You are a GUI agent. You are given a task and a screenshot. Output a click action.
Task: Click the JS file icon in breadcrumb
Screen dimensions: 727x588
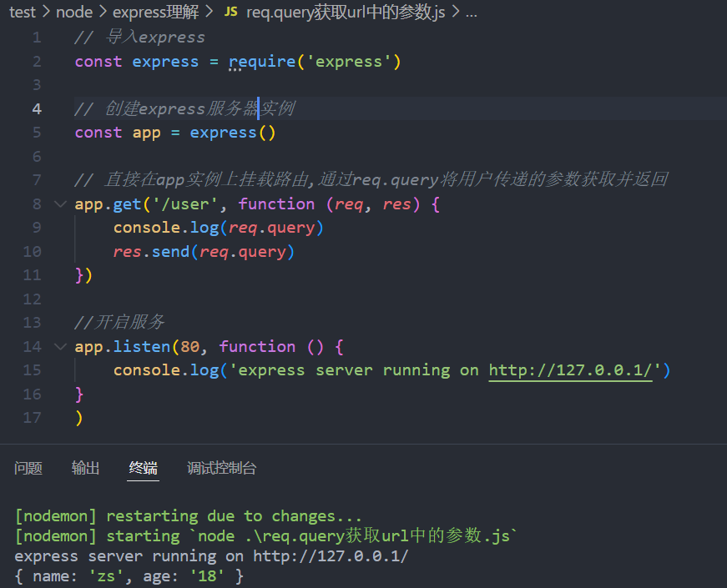pos(231,12)
